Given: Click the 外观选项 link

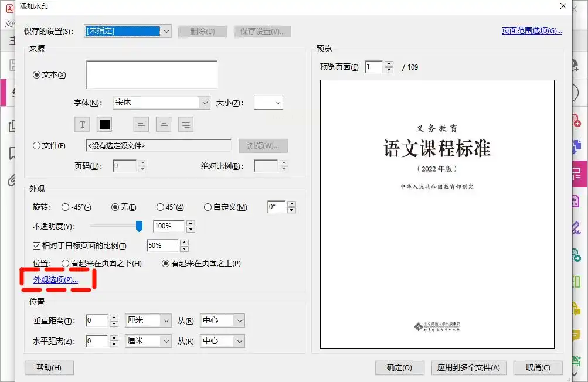Looking at the screenshot, I should [x=56, y=280].
